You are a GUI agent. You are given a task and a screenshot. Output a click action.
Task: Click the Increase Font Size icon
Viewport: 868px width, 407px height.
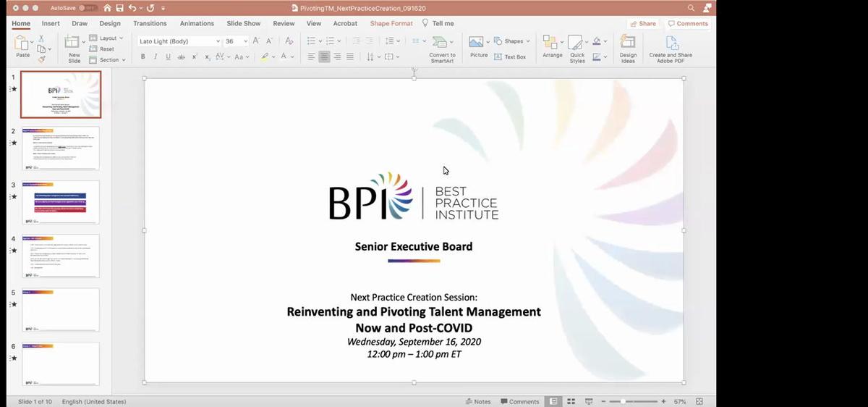click(x=257, y=41)
